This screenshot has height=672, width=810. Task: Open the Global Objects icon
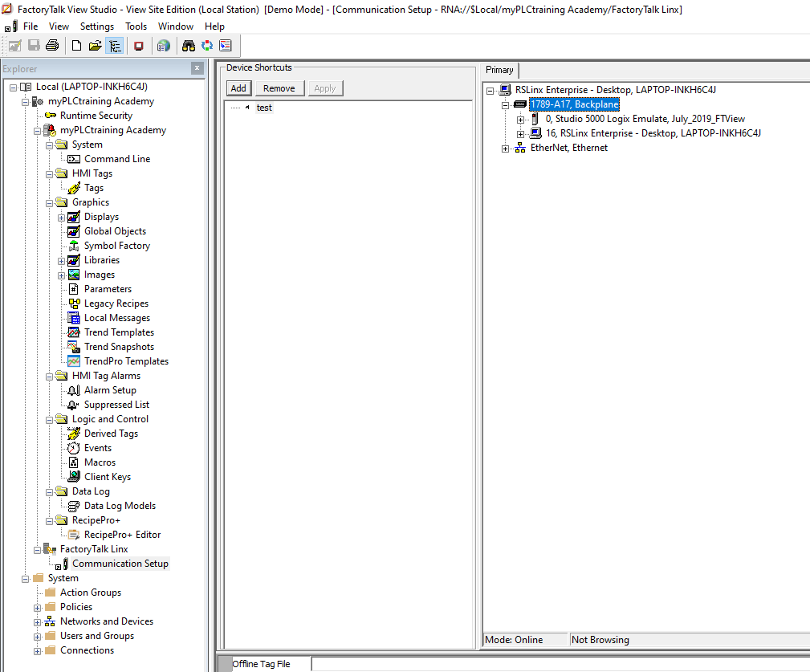[x=74, y=231]
